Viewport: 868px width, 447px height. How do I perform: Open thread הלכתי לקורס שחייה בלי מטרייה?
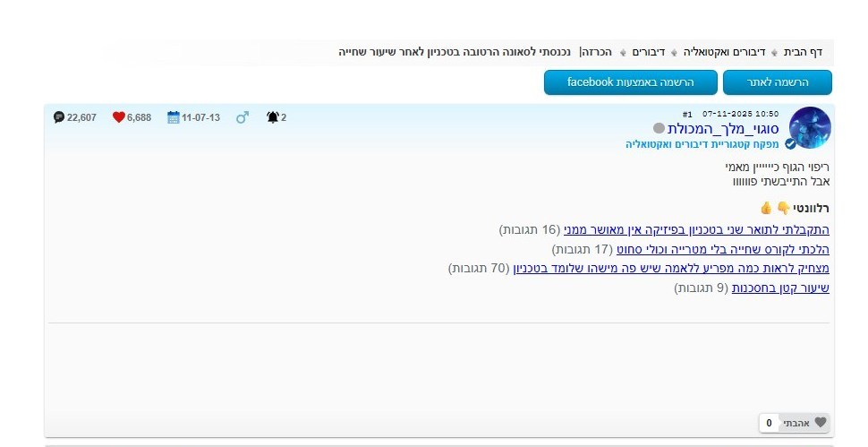723,250
